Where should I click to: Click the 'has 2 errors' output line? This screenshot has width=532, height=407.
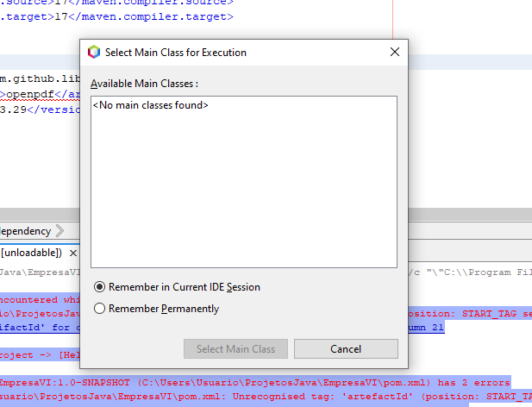tap(255, 383)
